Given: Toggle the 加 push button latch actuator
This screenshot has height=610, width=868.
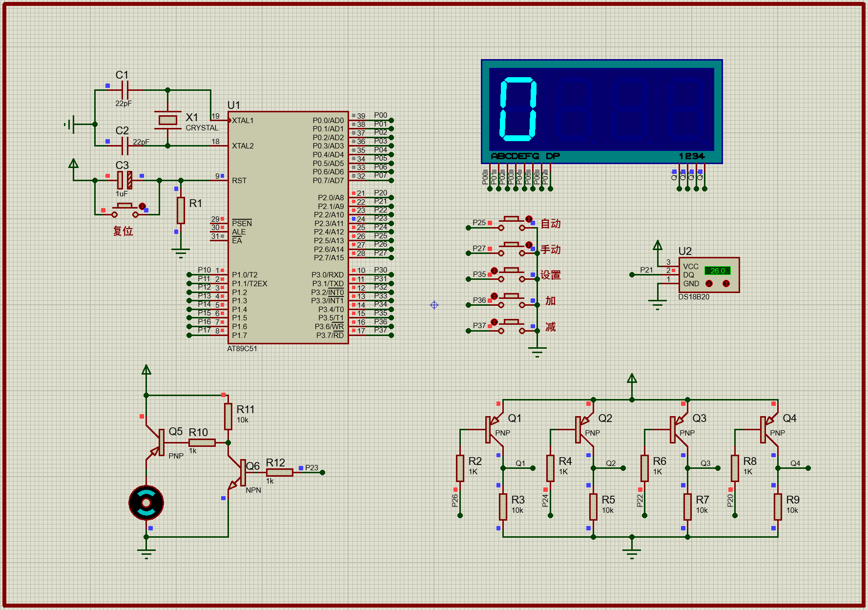Looking at the screenshot, I should tap(494, 296).
